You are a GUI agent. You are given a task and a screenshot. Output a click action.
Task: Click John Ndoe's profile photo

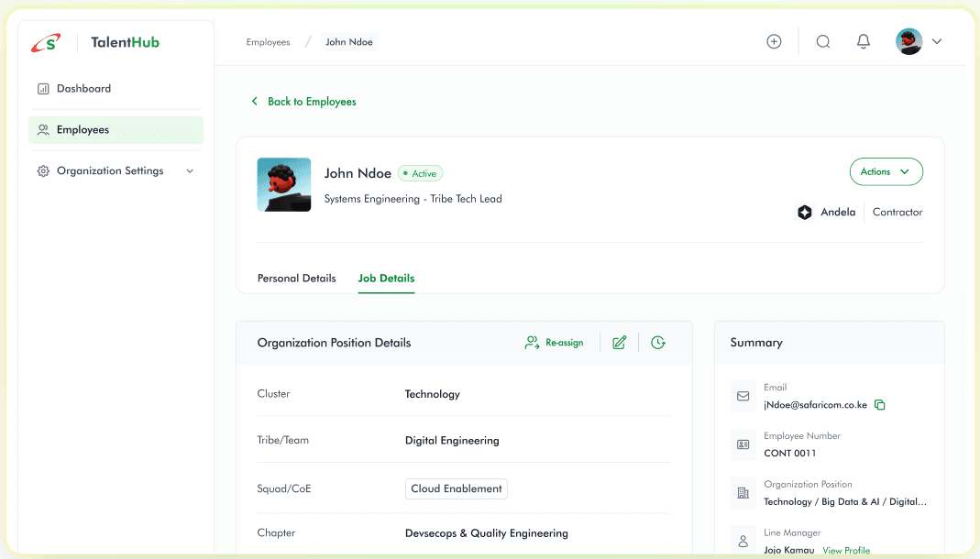pyautogui.click(x=283, y=185)
